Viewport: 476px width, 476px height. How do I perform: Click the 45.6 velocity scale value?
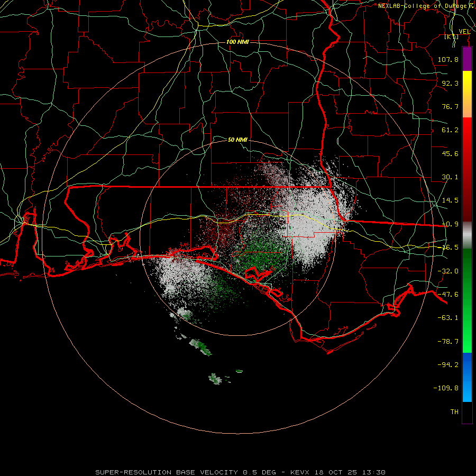450,153
